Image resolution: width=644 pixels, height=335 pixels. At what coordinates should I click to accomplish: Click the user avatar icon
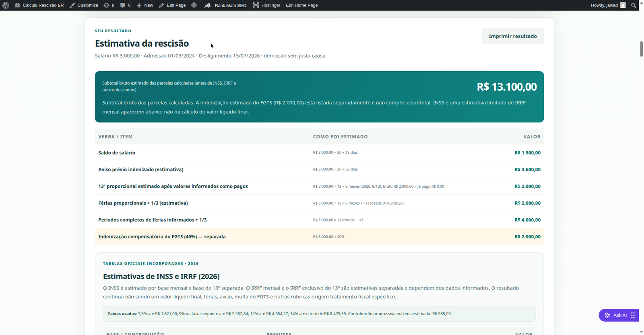pyautogui.click(x=623, y=5)
